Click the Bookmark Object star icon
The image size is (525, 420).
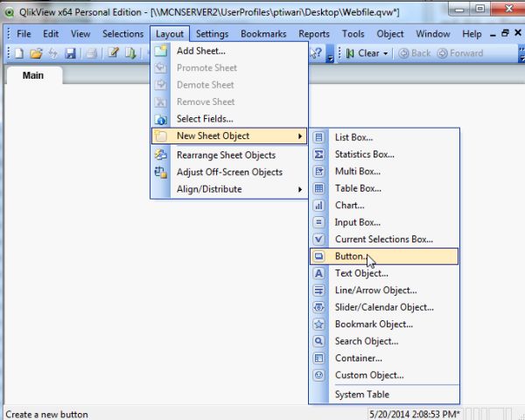[x=318, y=325]
